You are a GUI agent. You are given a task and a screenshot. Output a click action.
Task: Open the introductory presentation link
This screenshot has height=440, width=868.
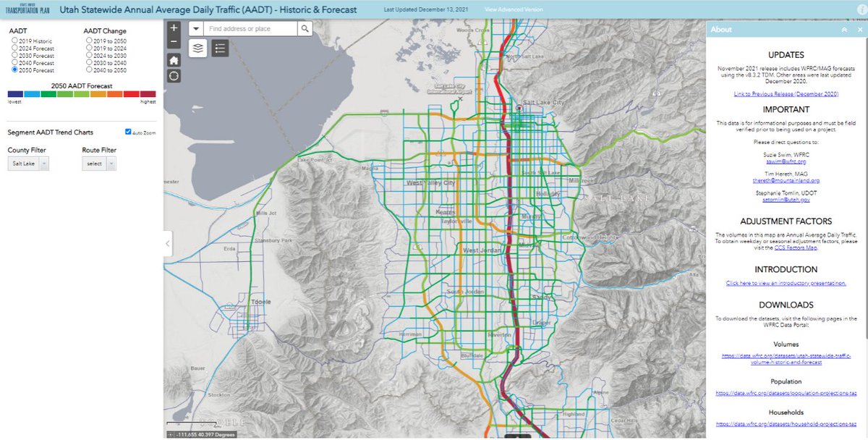[786, 283]
